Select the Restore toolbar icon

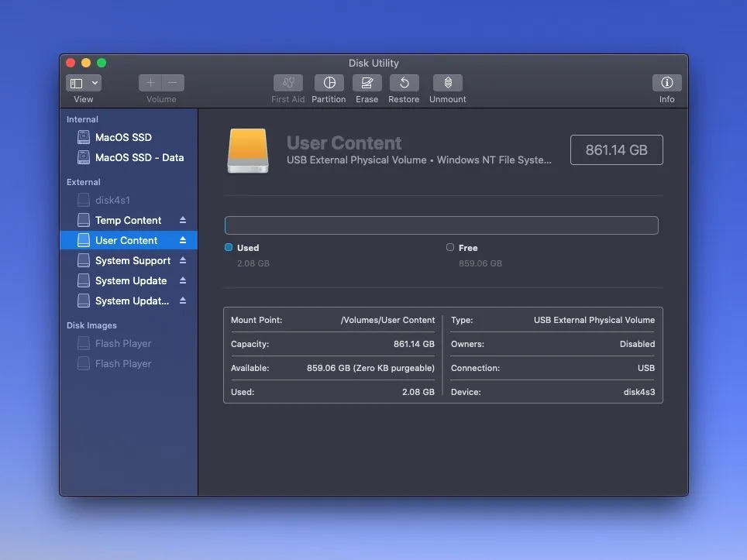tap(404, 83)
